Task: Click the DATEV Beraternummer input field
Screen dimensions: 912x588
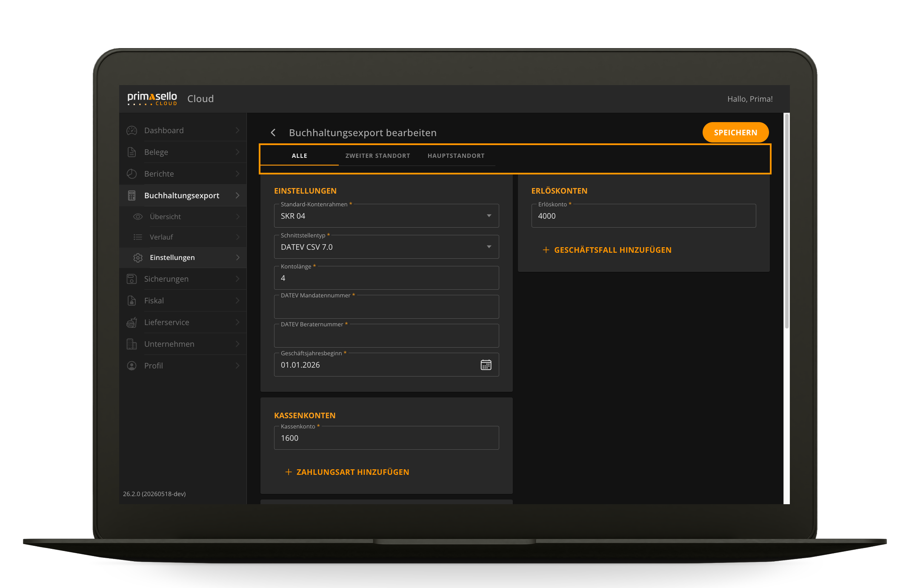Action: pyautogui.click(x=386, y=336)
